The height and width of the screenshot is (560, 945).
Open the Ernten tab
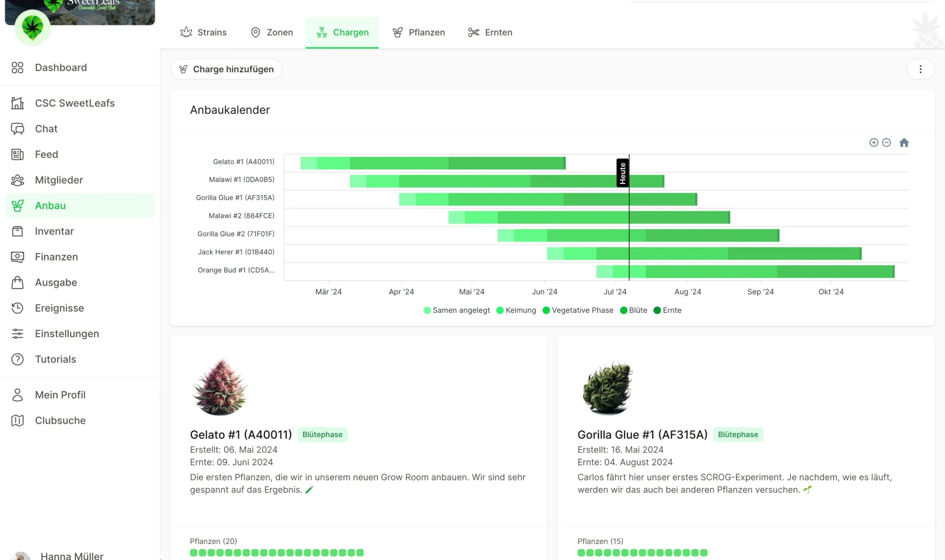490,32
